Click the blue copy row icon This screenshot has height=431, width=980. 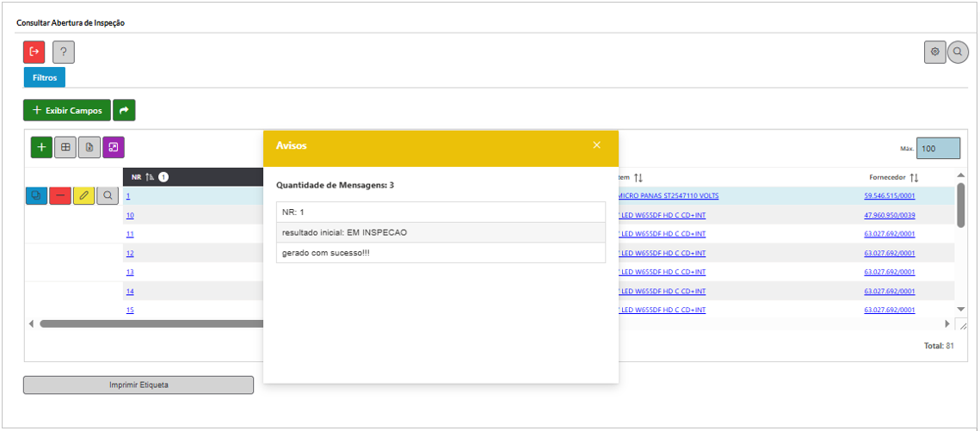point(36,196)
